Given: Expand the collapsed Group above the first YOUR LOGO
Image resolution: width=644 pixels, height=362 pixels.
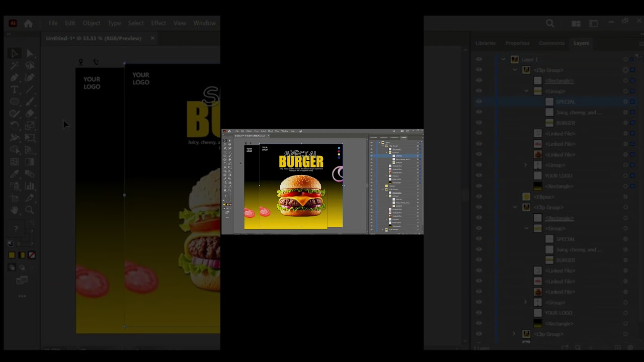Looking at the screenshot, I should click(526, 165).
